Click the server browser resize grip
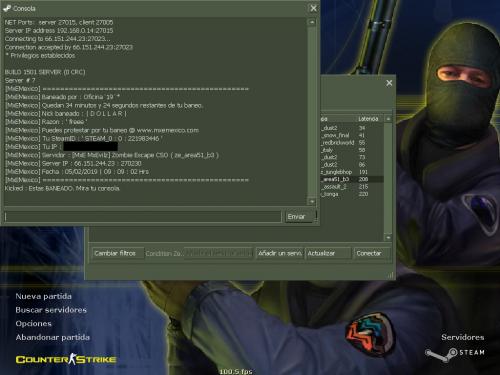The image size is (500, 375). (x=390, y=275)
